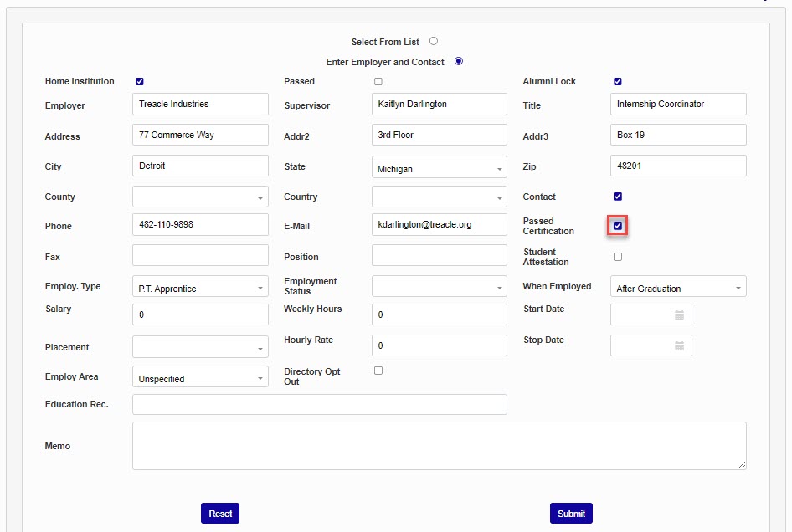Disable the Alumni Lock checkbox

tap(618, 82)
